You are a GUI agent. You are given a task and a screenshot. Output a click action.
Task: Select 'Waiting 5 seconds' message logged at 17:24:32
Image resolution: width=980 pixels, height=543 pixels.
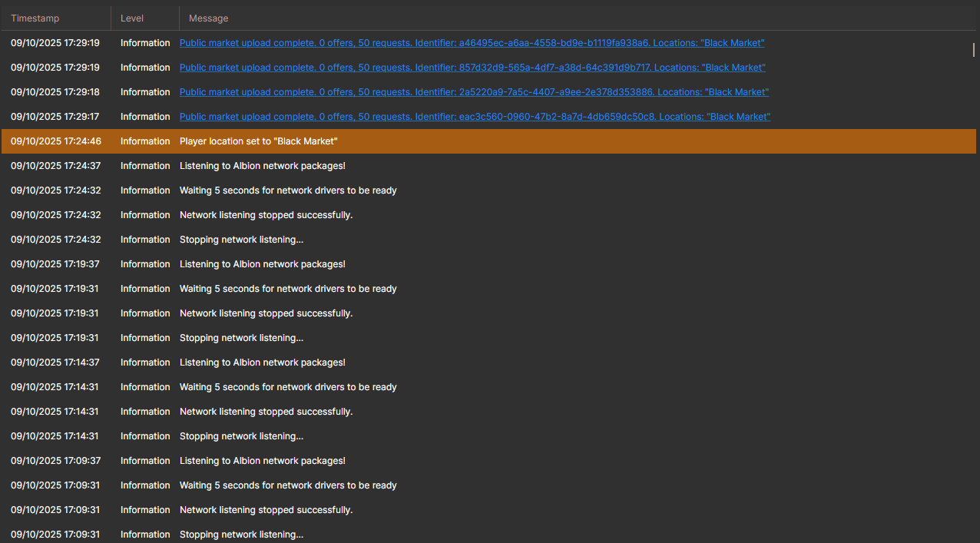click(287, 190)
